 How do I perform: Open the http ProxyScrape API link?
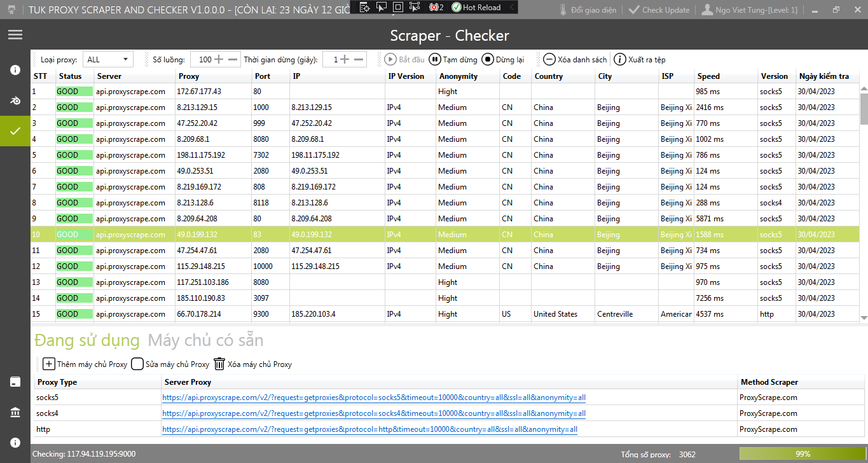coord(369,429)
